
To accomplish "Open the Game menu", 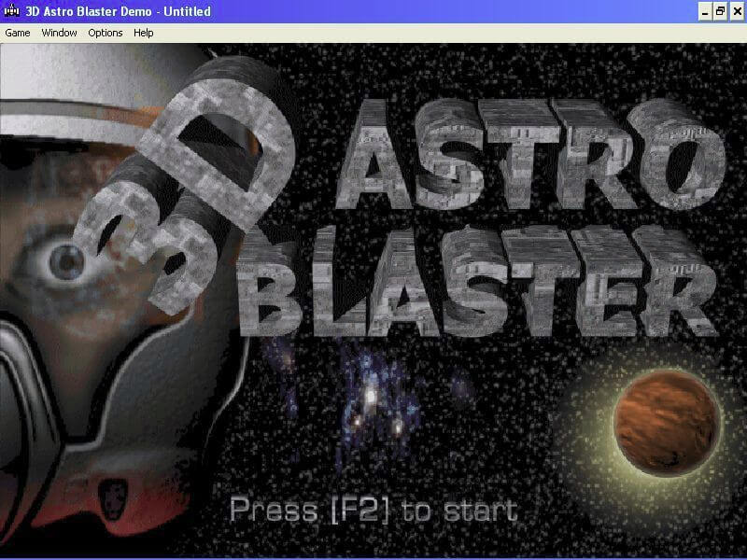I will tap(18, 33).
